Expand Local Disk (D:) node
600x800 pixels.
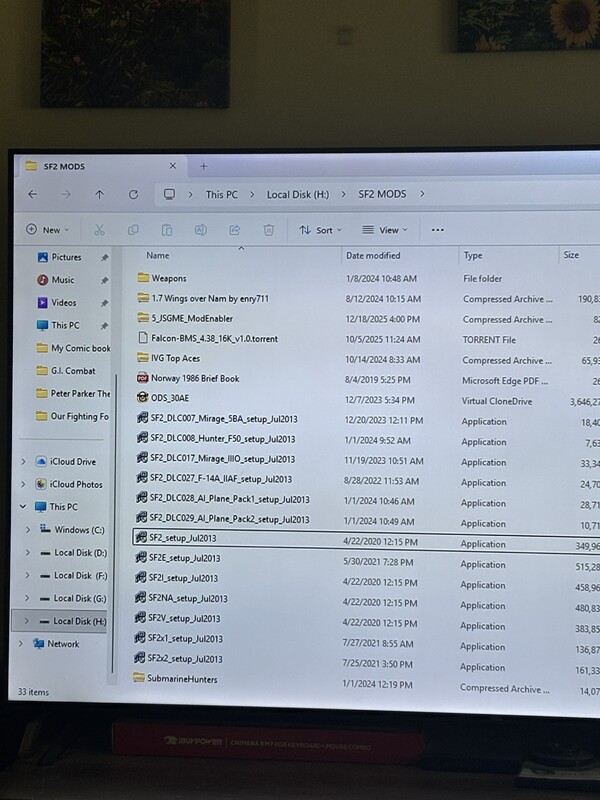point(28,553)
